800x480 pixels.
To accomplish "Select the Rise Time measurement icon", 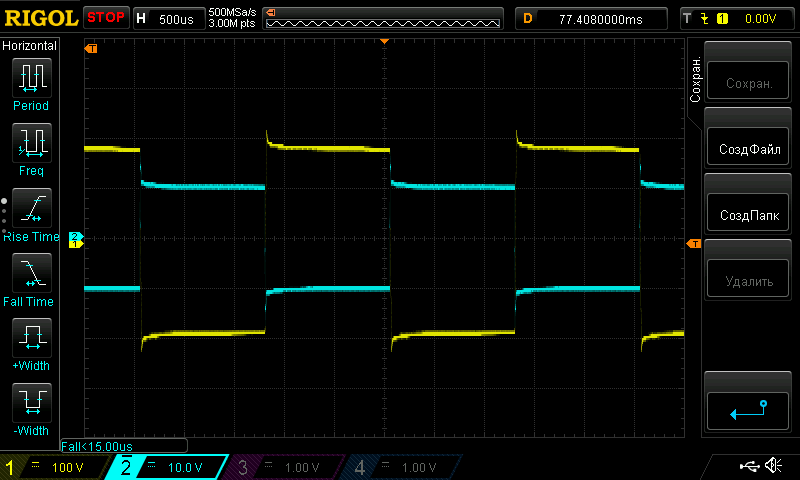I will pyautogui.click(x=32, y=208).
